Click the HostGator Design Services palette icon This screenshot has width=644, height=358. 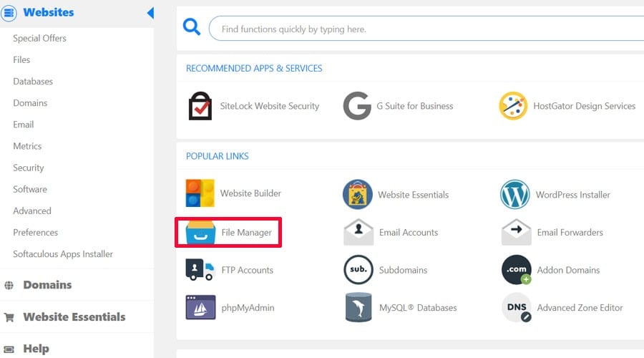513,106
